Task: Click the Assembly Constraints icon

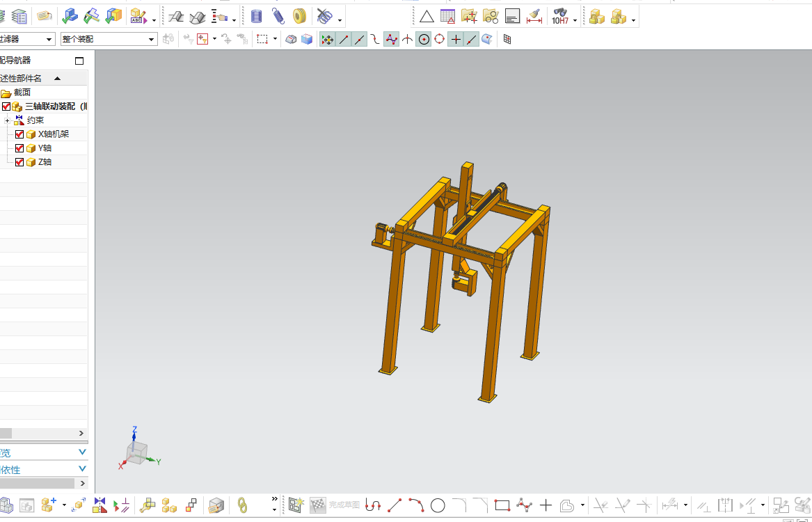Action: (x=99, y=505)
